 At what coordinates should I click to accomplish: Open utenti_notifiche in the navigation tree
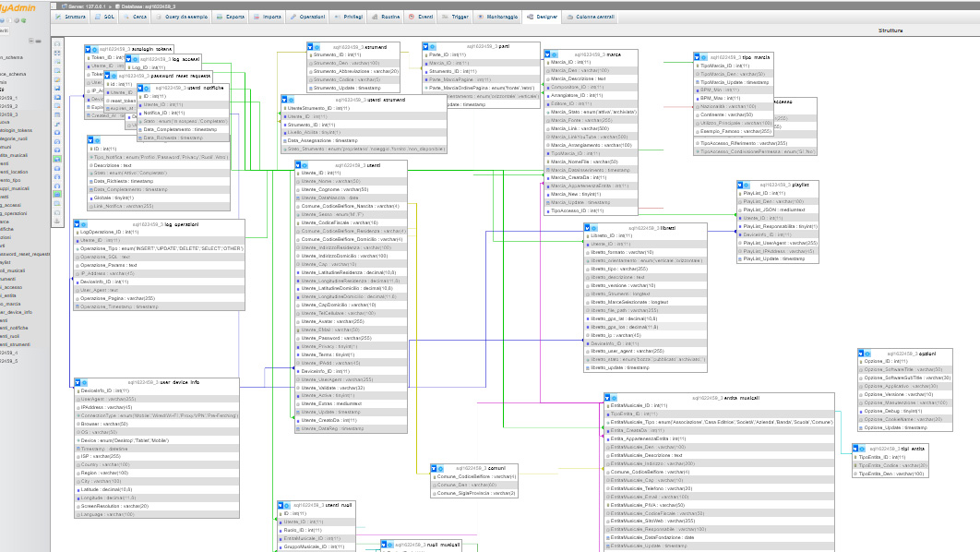[x=15, y=328]
